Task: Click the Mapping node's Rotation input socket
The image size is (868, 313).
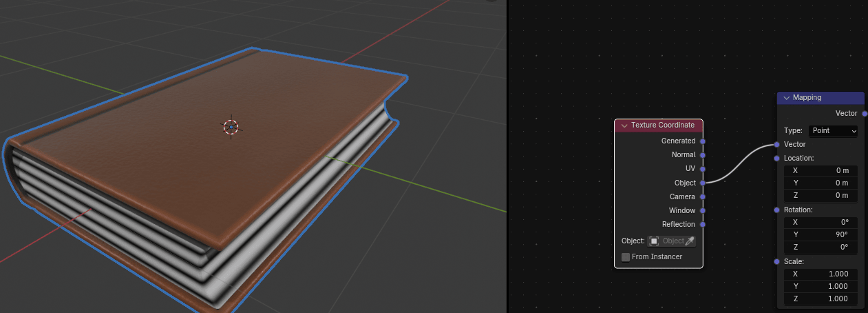Action: (x=777, y=210)
